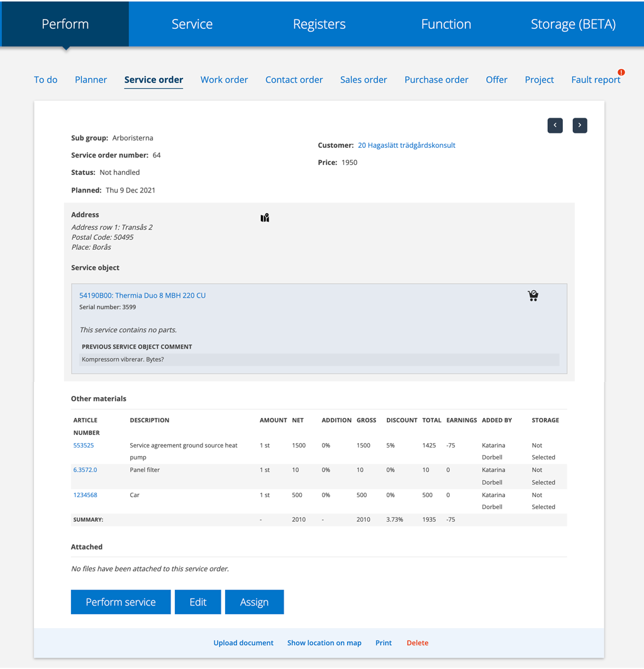Switch to the Offer sub-tab
The height and width of the screenshot is (669, 644).
click(x=496, y=79)
